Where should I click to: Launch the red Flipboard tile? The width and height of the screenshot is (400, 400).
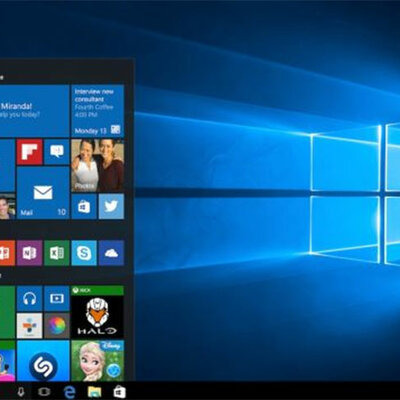click(30, 152)
